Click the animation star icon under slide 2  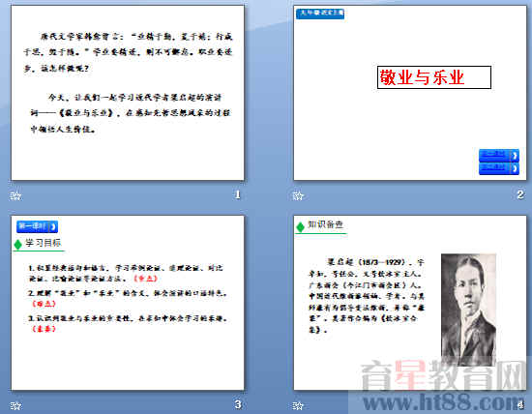click(x=298, y=195)
